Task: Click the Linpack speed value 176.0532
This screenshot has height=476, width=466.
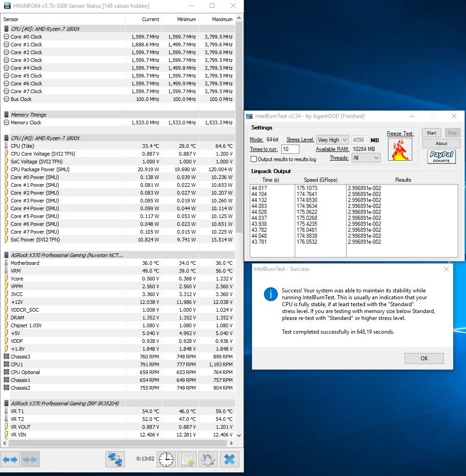Action: [307, 242]
